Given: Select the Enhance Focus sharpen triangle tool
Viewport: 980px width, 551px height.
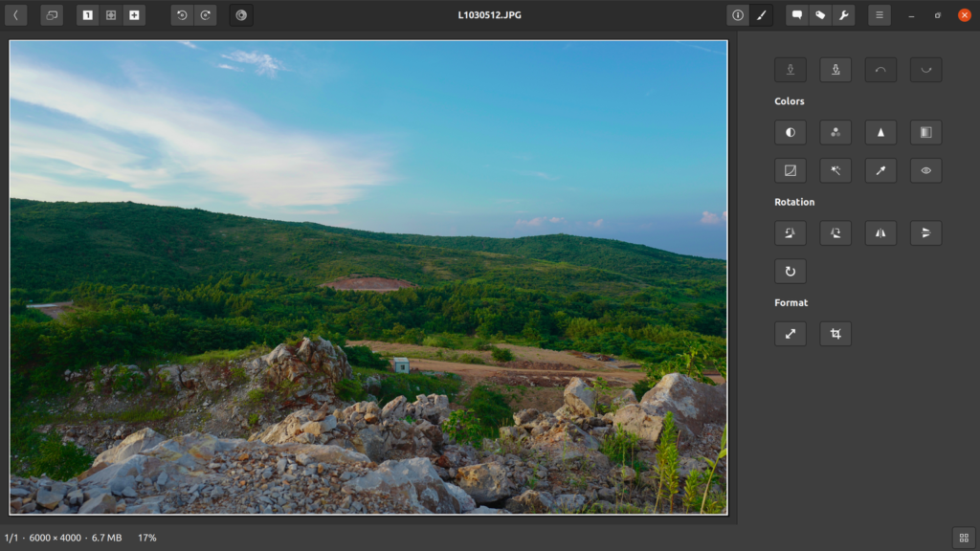Looking at the screenshot, I should click(880, 133).
